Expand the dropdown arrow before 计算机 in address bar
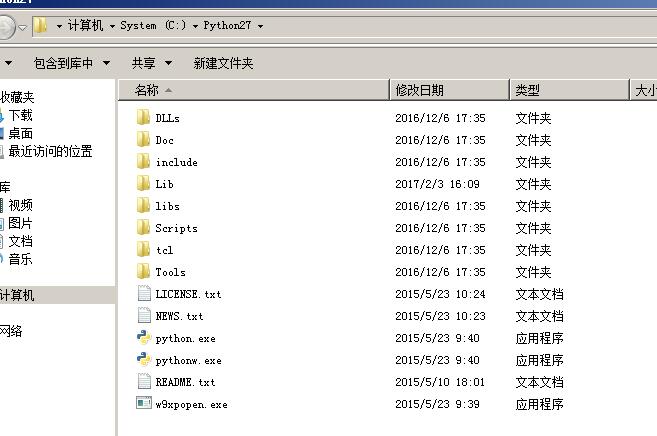 59,26
